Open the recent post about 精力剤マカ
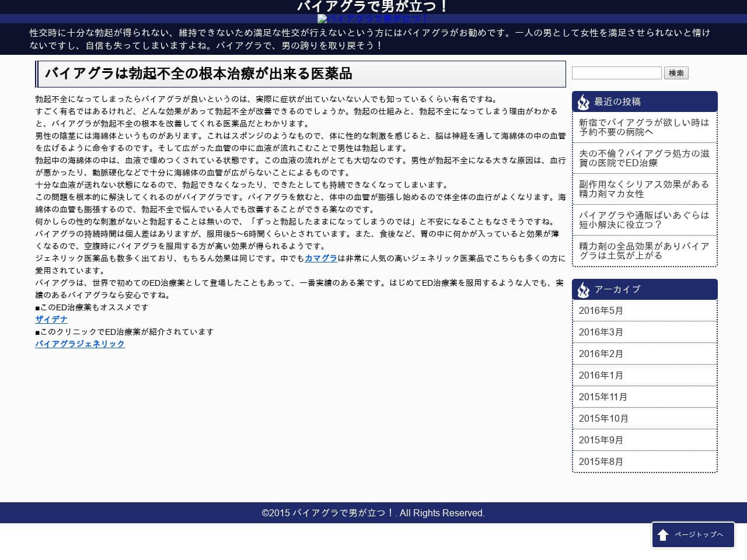This screenshot has height=560, width=747. pyautogui.click(x=644, y=189)
